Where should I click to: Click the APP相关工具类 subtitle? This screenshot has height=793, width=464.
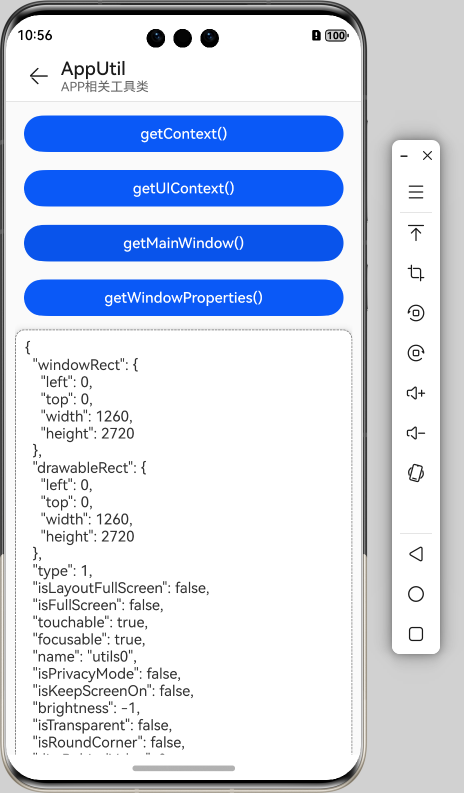(x=105, y=87)
